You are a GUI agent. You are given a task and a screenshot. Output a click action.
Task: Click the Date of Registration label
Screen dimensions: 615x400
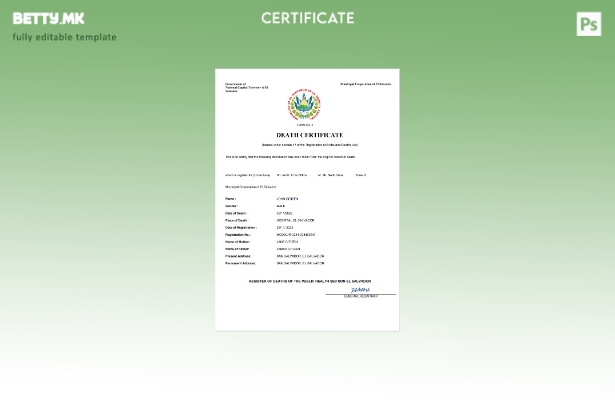[x=240, y=227]
